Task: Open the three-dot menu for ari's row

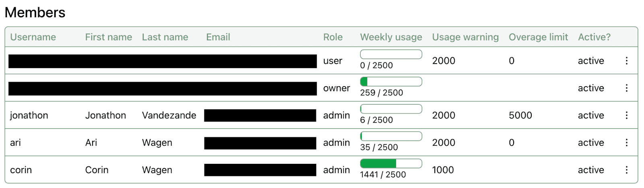Action: click(x=626, y=143)
